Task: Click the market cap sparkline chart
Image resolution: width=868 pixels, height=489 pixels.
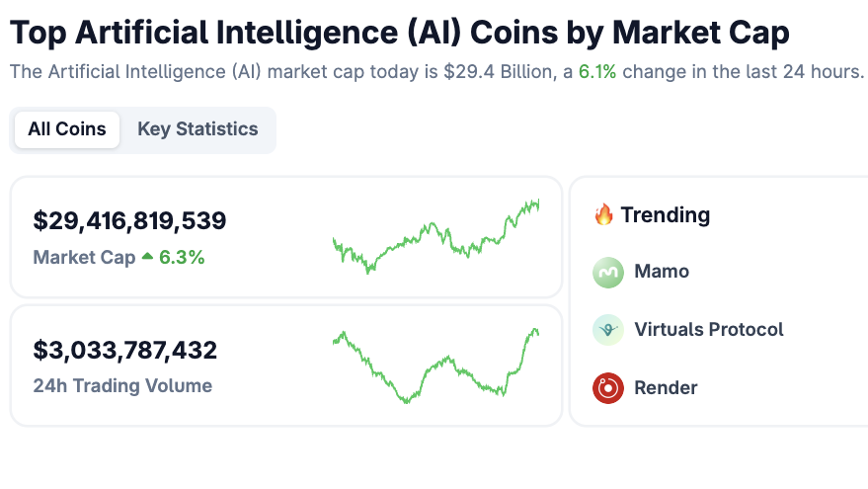Action: coord(435,236)
